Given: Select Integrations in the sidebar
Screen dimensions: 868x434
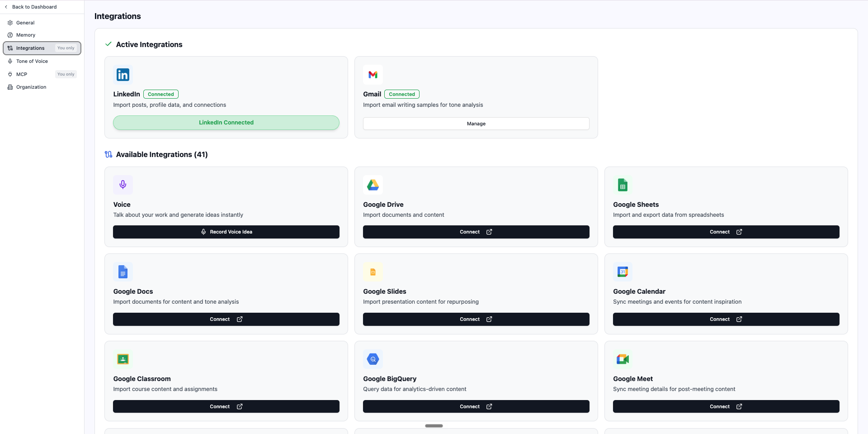Looking at the screenshot, I should [x=42, y=48].
